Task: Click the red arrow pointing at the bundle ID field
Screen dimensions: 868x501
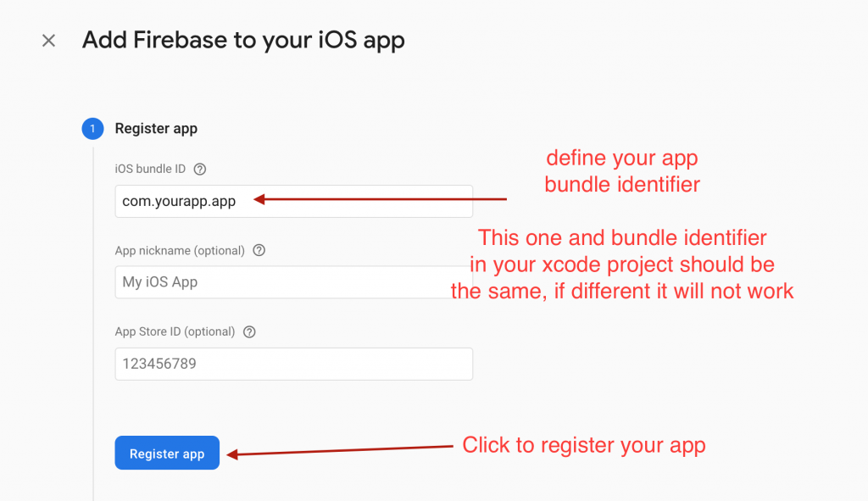Action: pyautogui.click(x=381, y=199)
